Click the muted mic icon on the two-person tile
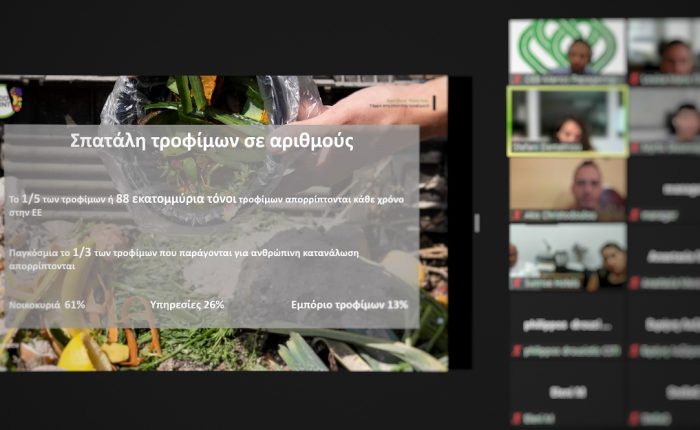This screenshot has height=430, width=700. [x=517, y=283]
